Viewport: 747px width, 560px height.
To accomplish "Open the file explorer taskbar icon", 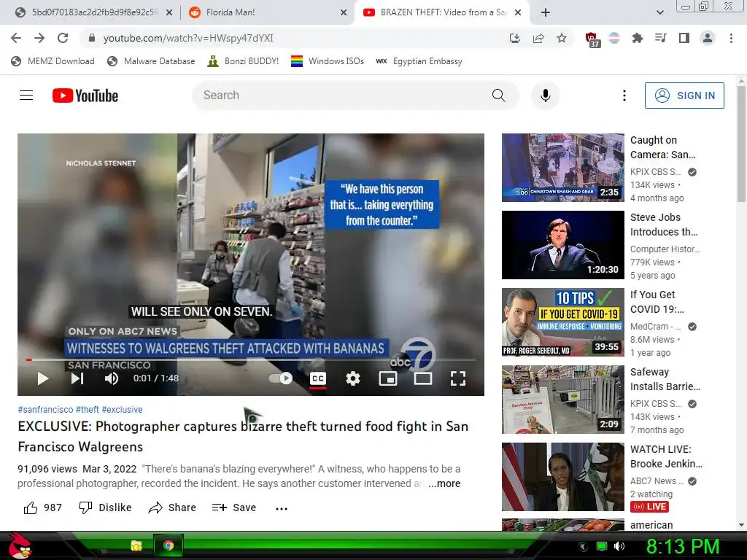I will pos(136,545).
